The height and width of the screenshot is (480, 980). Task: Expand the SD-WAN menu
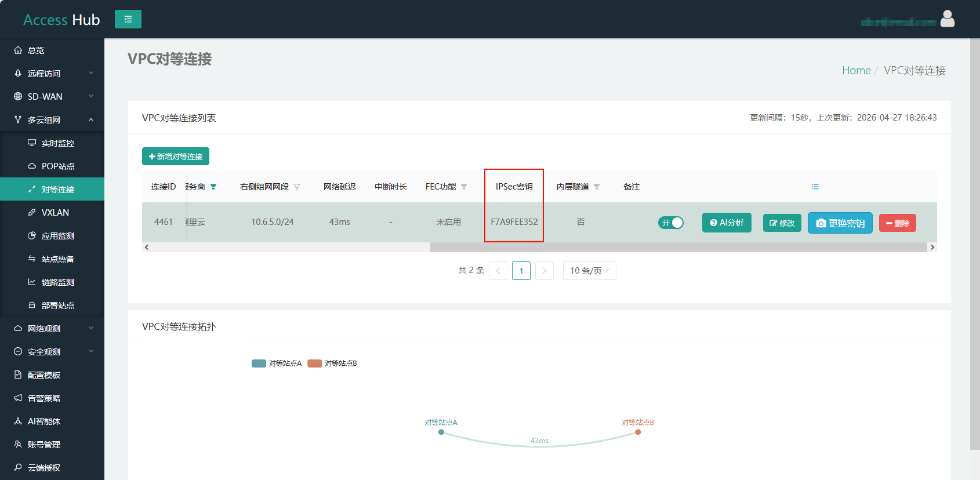(52, 97)
